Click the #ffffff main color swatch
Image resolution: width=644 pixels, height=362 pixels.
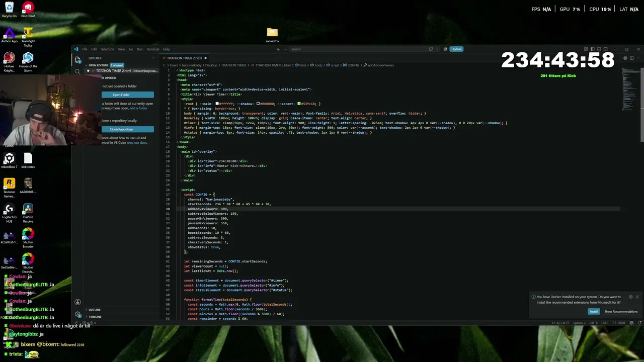[217, 104]
